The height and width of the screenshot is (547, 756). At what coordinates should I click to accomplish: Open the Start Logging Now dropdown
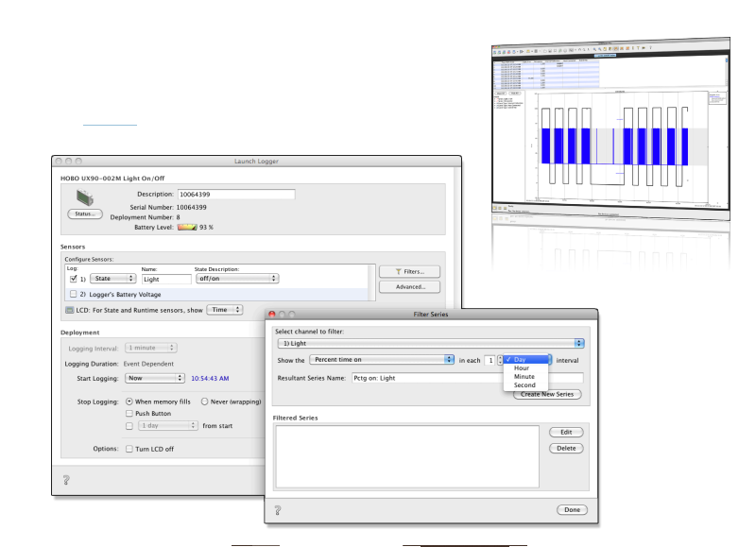click(x=155, y=378)
